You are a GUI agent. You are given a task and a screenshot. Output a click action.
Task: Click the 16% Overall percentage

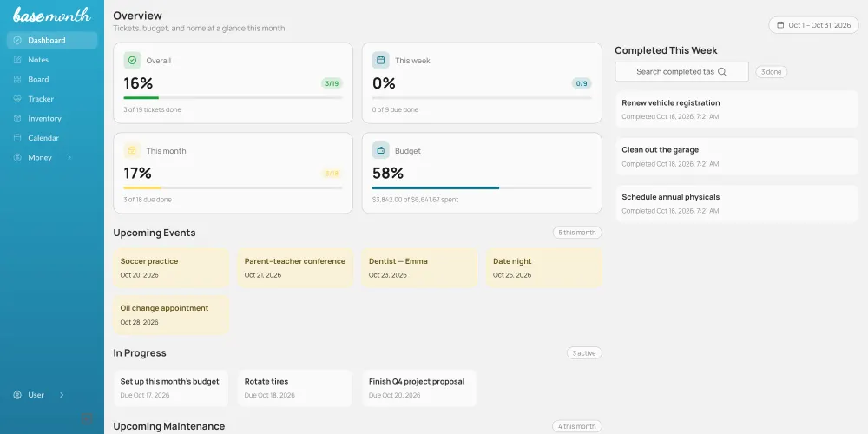tap(138, 83)
